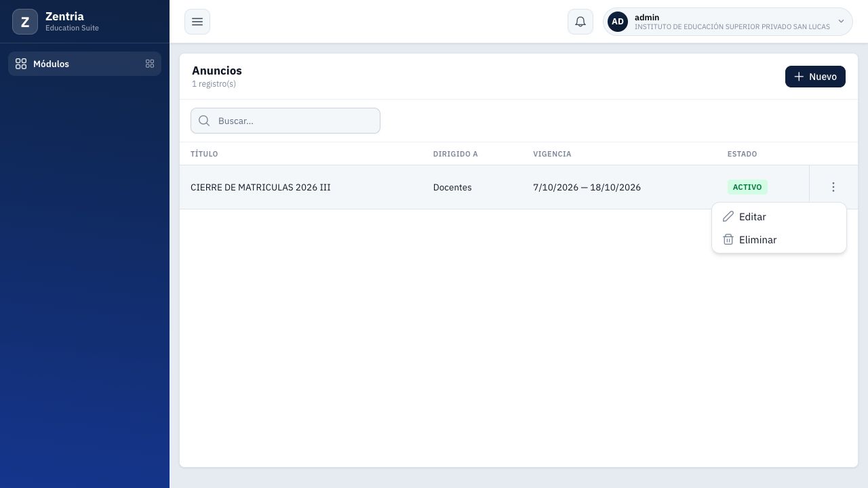Click the ACTIVO status badge
Screen dimensions: 868x488
point(747,187)
